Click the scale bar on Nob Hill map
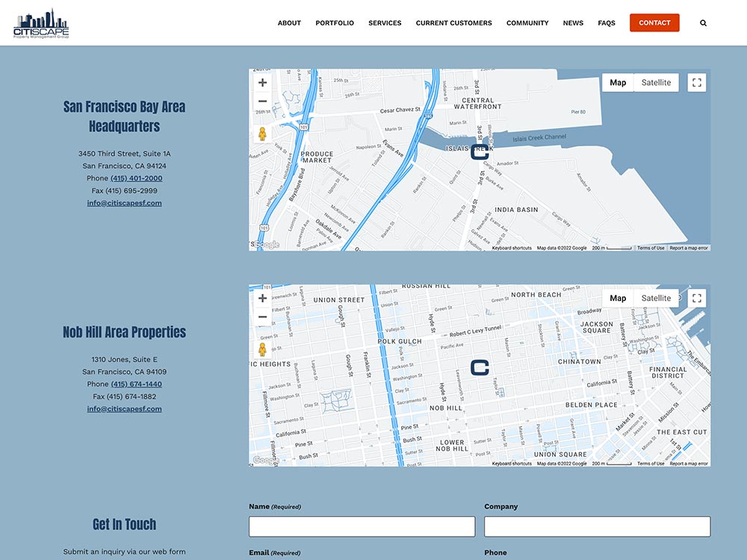747x560 pixels. [x=613, y=464]
